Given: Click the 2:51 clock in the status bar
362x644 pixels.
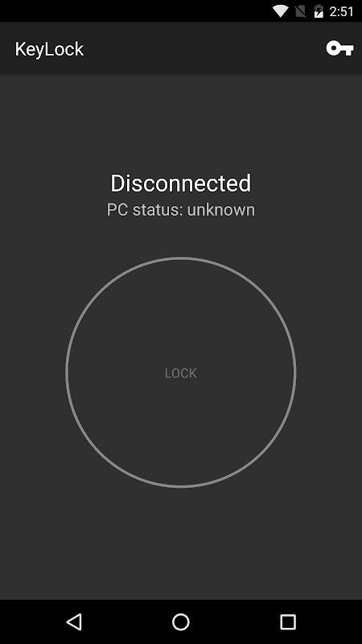Looking at the screenshot, I should click(341, 11).
